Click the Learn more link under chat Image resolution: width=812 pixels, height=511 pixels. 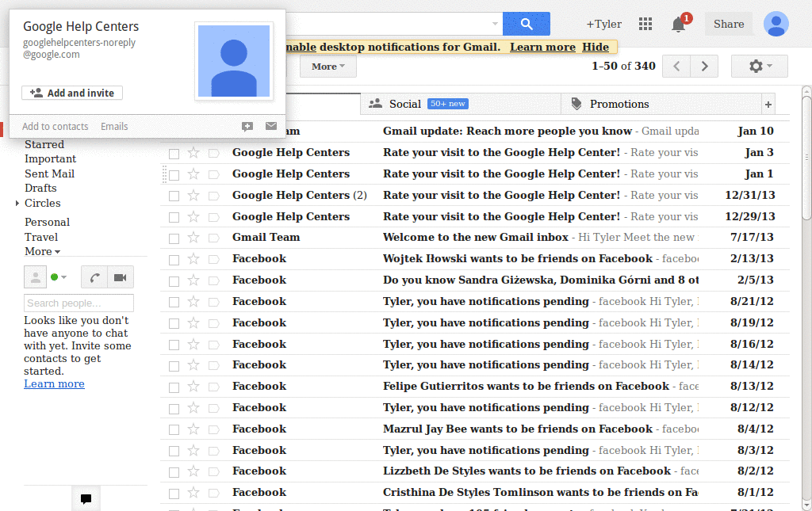pos(54,383)
